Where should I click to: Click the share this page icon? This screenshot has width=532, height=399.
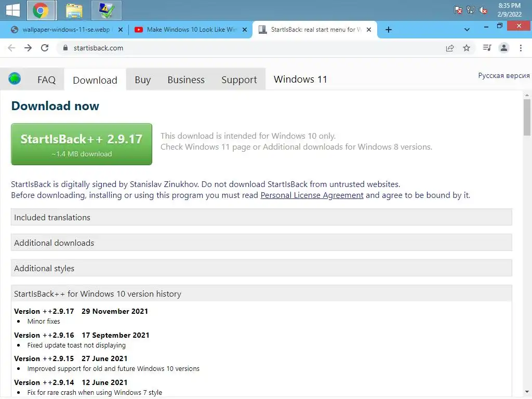coord(450,48)
